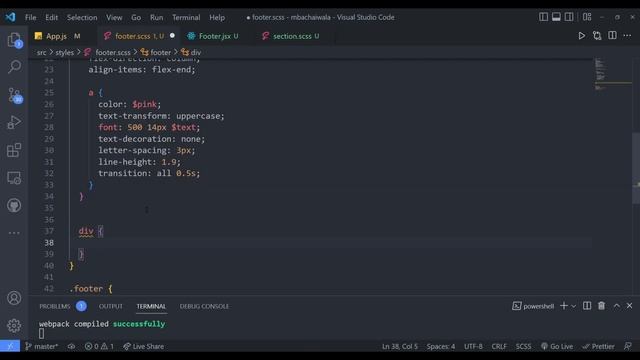Viewport: 640px width, 360px height.
Task: Open the Search view icon
Action: click(x=14, y=67)
